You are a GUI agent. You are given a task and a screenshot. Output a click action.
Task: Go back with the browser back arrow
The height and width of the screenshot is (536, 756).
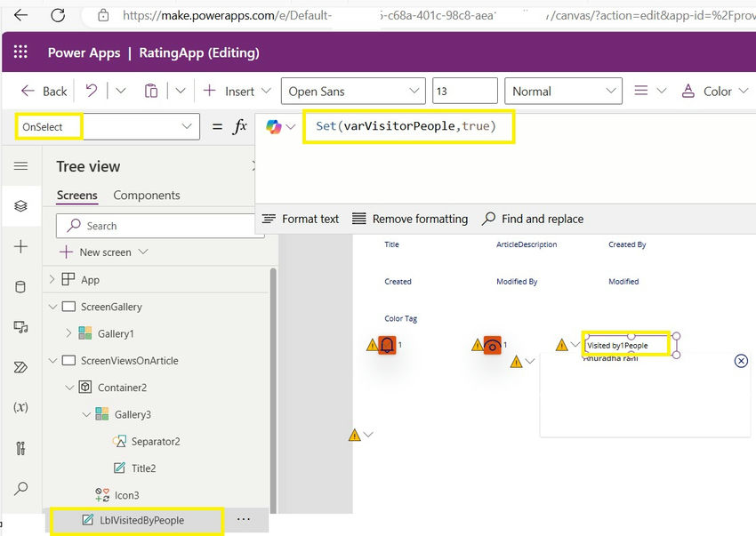click(x=20, y=15)
